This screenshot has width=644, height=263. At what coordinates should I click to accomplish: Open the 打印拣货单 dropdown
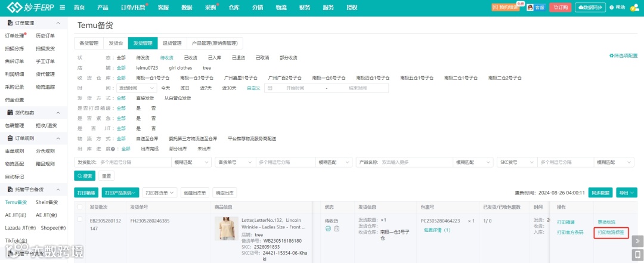(x=160, y=192)
